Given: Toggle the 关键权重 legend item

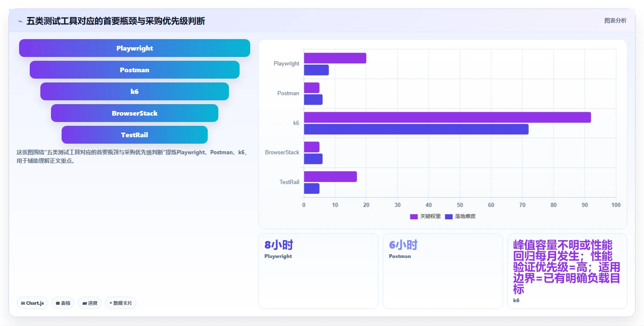Looking at the screenshot, I should [425, 216].
